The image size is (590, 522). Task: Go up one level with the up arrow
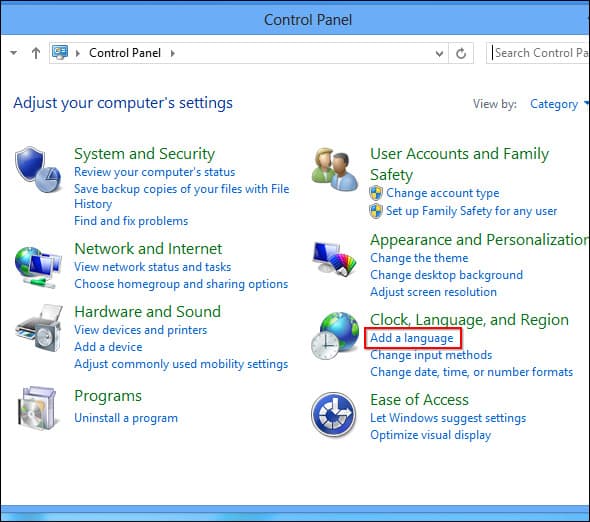click(x=36, y=53)
